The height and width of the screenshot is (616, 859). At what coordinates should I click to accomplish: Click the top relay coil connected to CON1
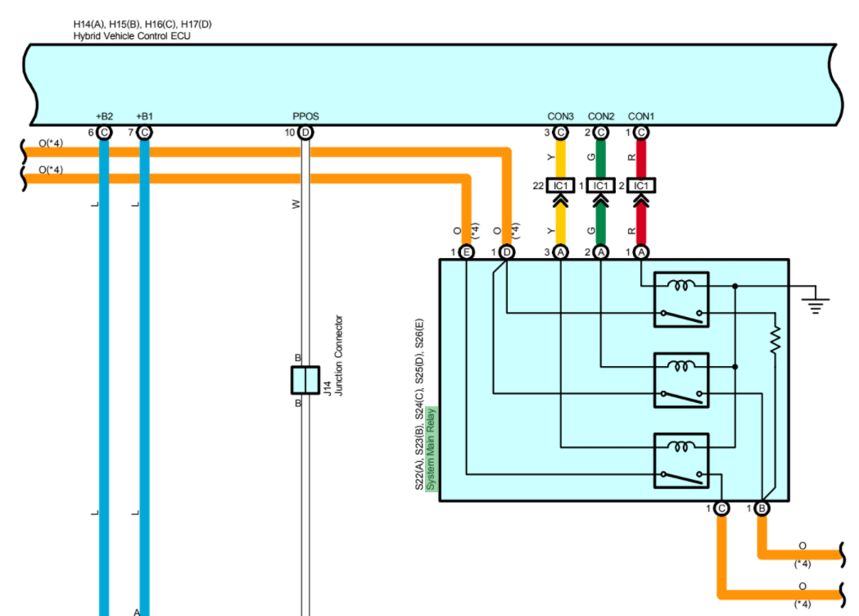681,285
